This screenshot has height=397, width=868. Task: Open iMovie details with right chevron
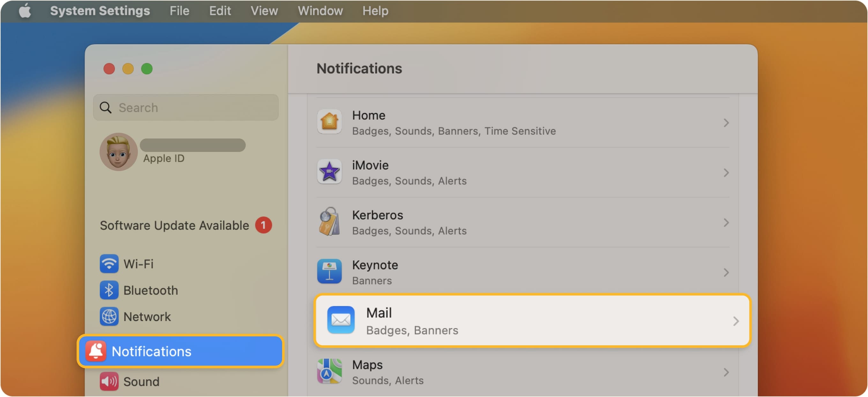click(726, 173)
